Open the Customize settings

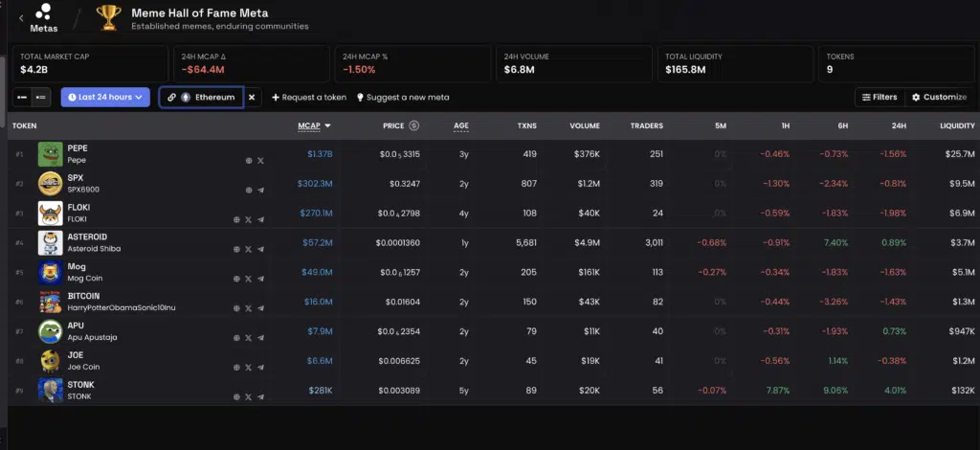click(x=939, y=97)
